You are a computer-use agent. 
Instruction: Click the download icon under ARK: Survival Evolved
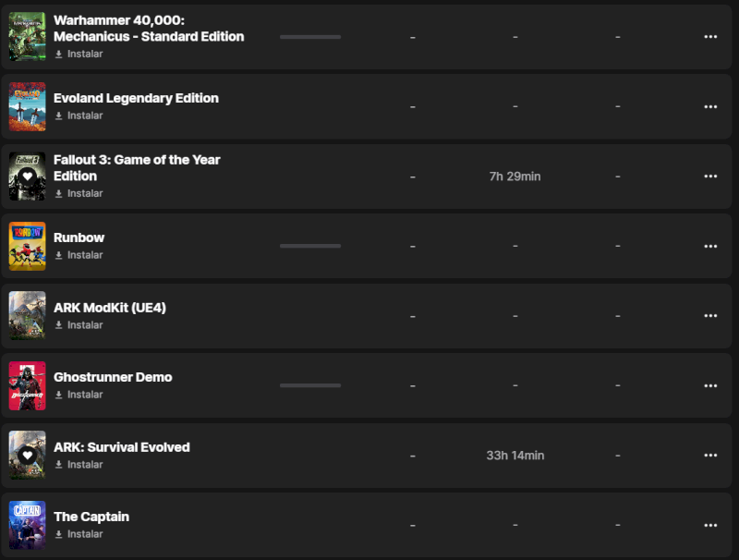[x=59, y=465]
